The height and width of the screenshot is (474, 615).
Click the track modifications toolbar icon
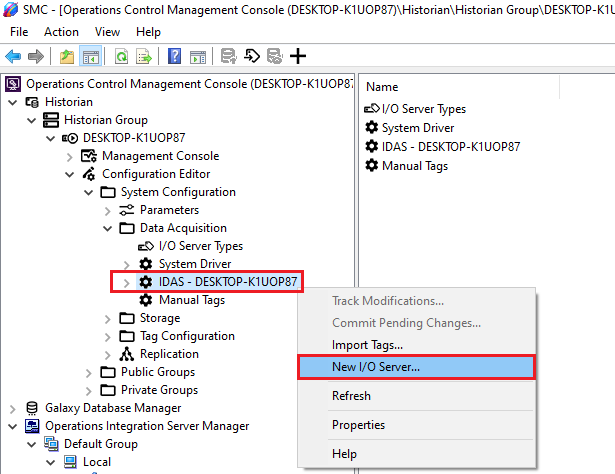point(275,56)
